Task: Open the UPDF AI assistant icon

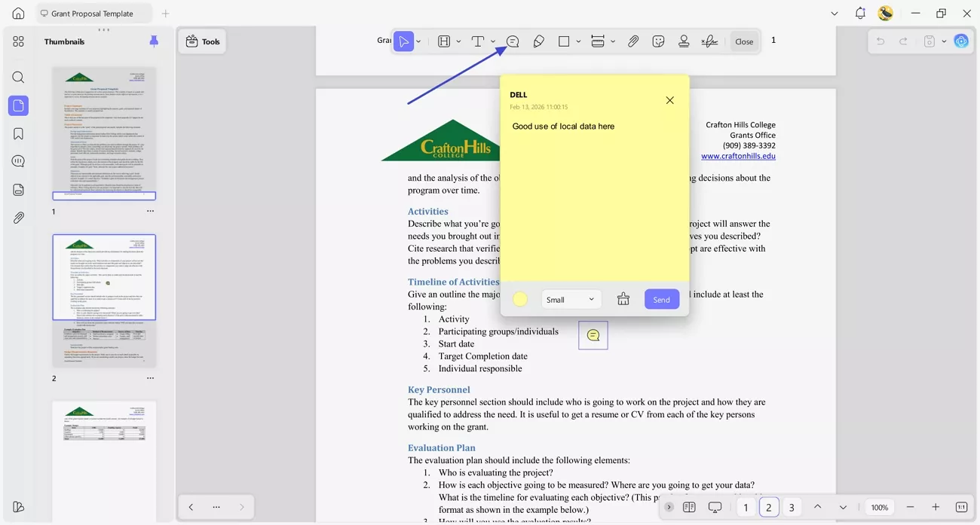Action: tap(961, 41)
